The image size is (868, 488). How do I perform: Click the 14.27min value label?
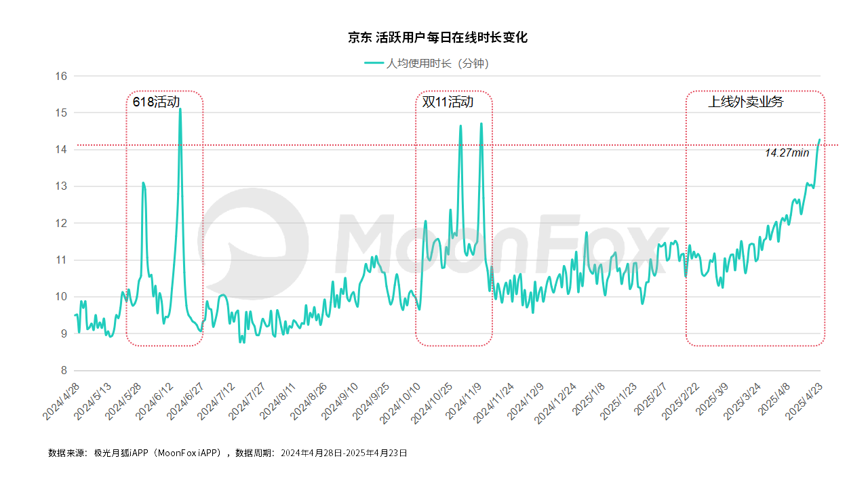(787, 153)
